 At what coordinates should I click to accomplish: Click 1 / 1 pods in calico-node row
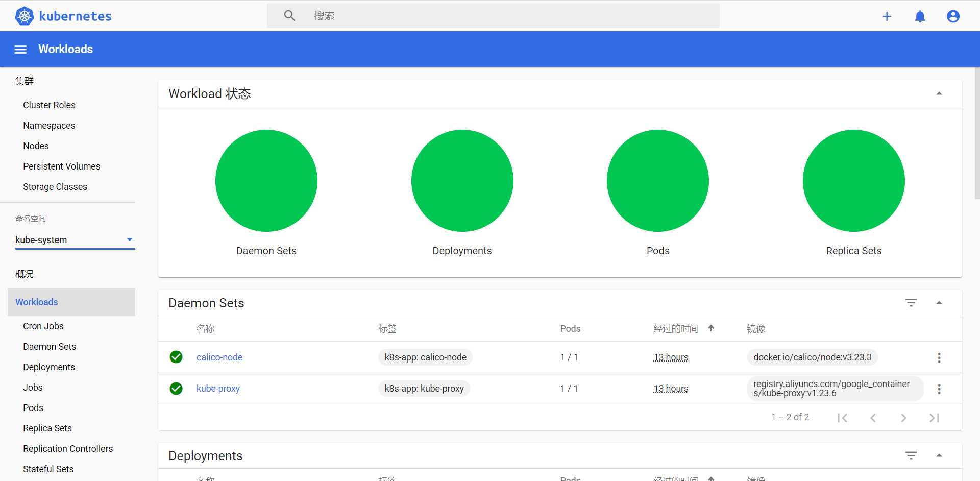point(569,357)
